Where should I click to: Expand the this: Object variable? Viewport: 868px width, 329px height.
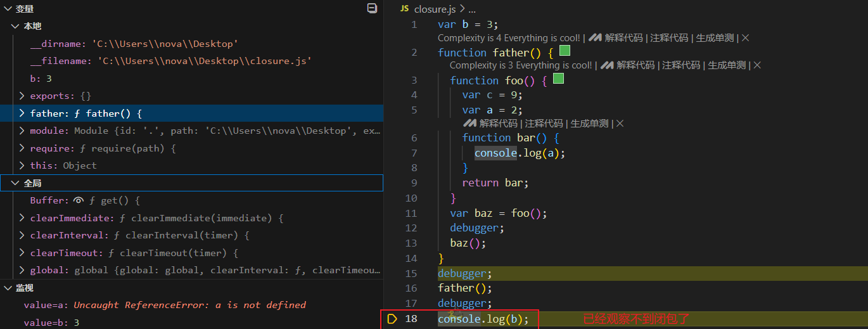(22, 165)
